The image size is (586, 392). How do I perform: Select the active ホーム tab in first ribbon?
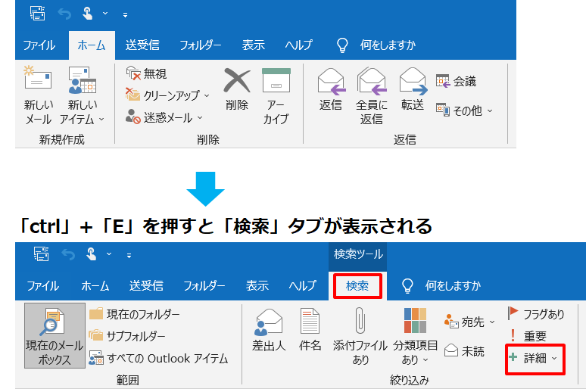click(x=92, y=45)
